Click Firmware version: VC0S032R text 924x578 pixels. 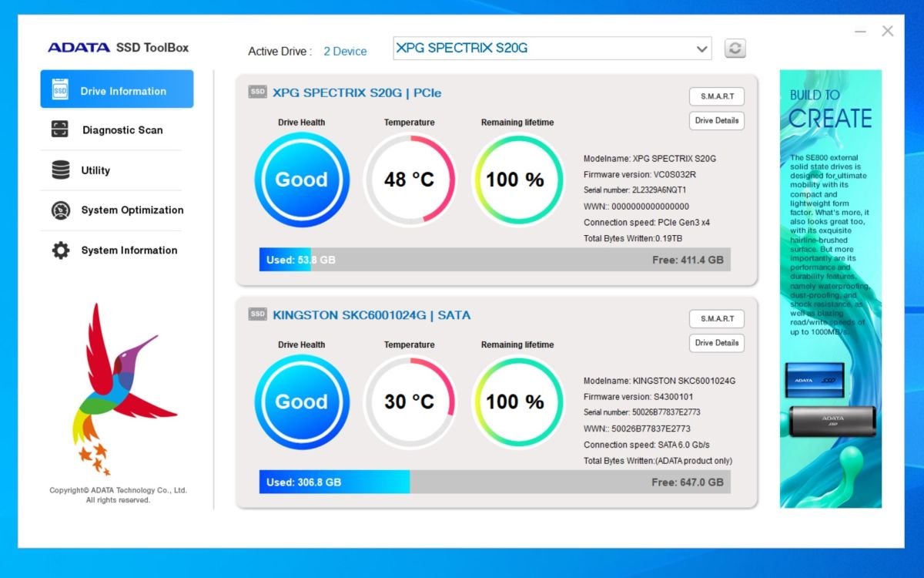click(640, 174)
